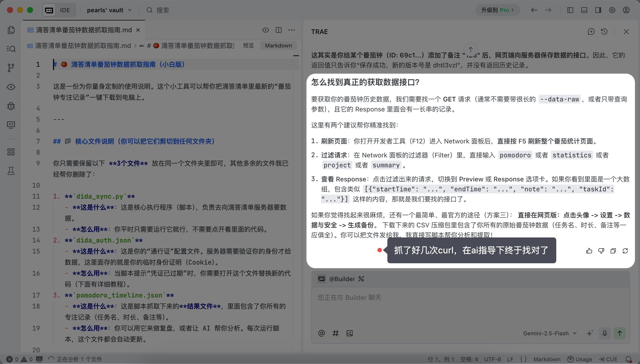640x364 pixels.
Task: Click the green send message arrow button
Action: pos(619,333)
